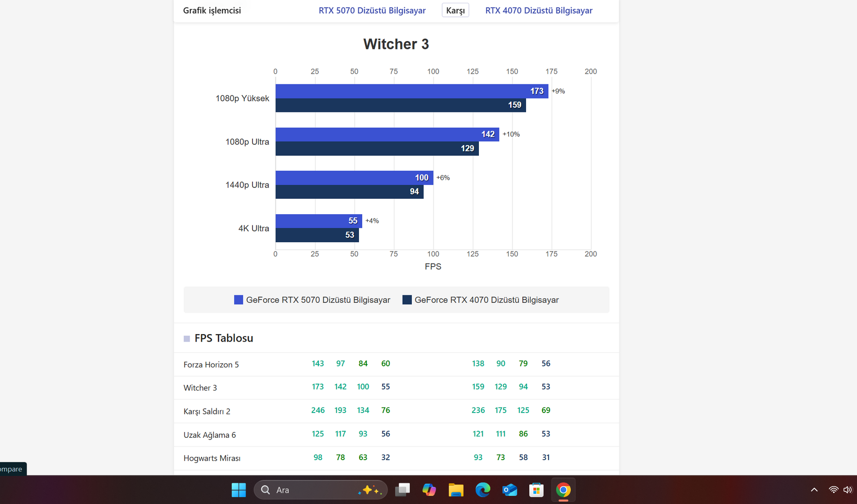This screenshot has height=504, width=857.
Task: Open the Windows Start menu
Action: pyautogui.click(x=239, y=490)
